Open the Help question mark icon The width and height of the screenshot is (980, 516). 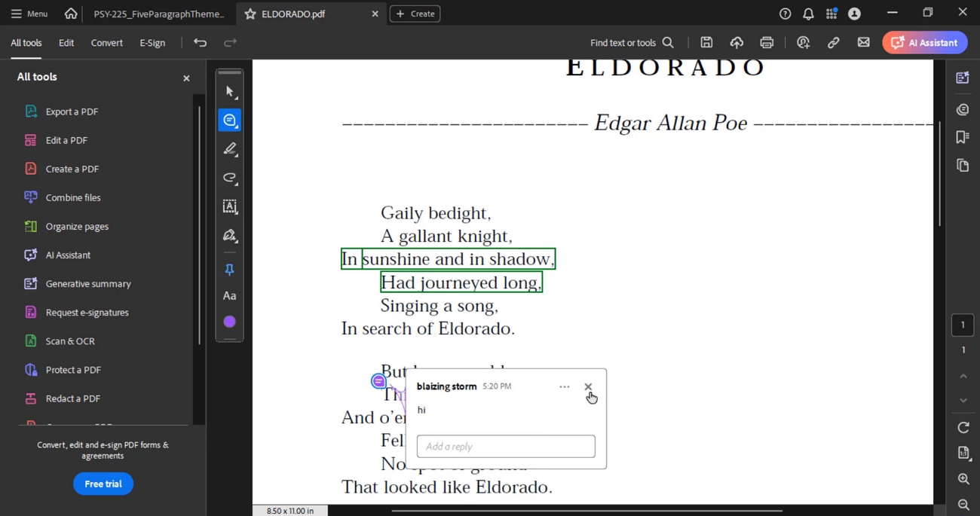(785, 14)
